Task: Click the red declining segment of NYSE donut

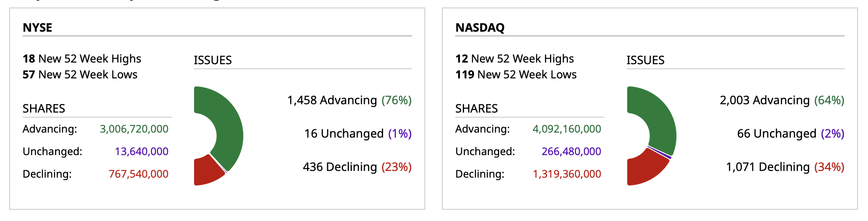Action: click(x=207, y=171)
